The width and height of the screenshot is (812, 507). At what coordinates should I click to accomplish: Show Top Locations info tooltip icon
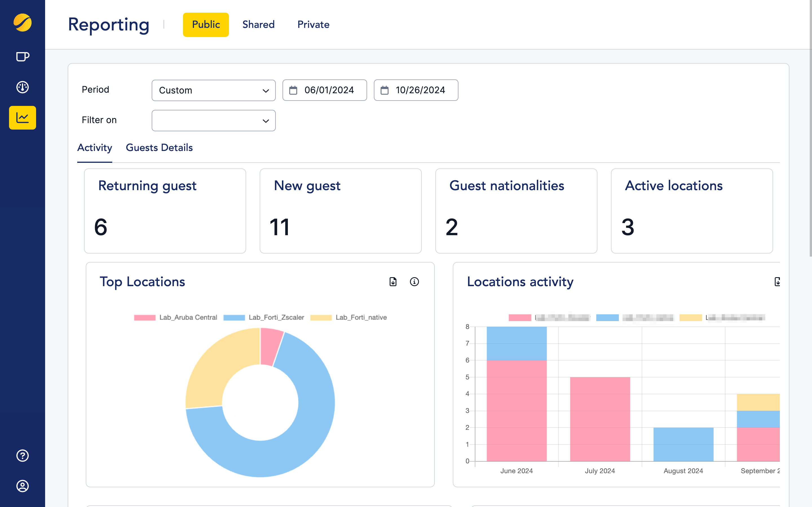click(414, 282)
